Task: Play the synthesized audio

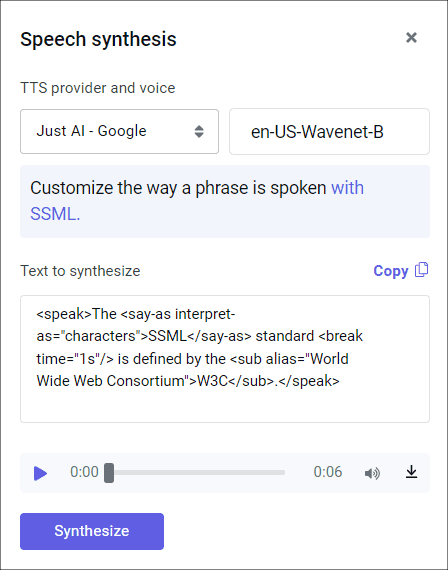Action: pos(40,473)
